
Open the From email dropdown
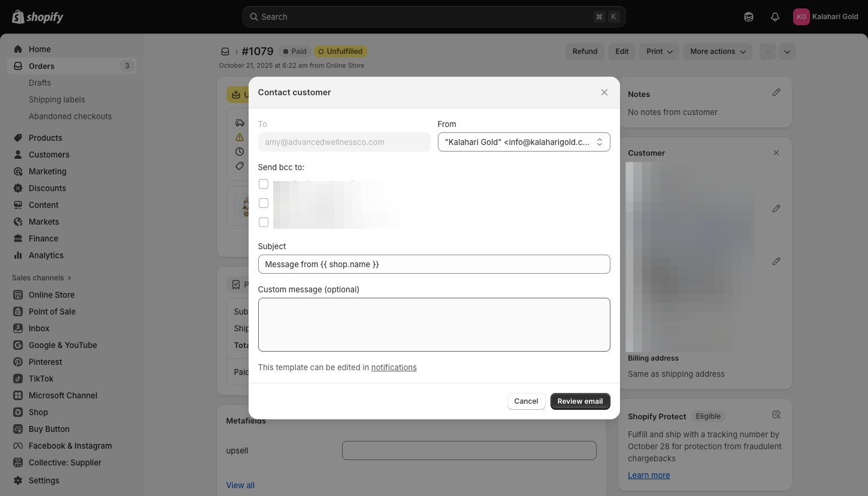(524, 142)
